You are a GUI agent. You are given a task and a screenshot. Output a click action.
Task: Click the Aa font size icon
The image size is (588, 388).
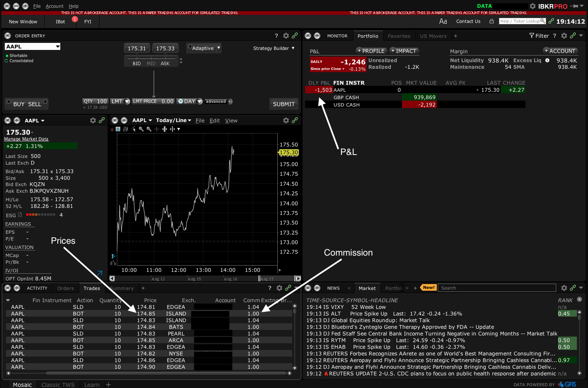[x=443, y=21]
